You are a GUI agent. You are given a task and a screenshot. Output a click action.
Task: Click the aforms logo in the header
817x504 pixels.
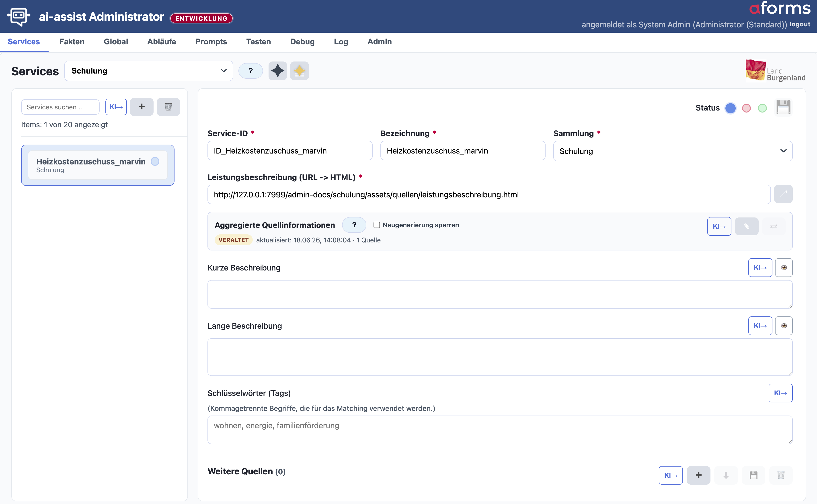(780, 8)
